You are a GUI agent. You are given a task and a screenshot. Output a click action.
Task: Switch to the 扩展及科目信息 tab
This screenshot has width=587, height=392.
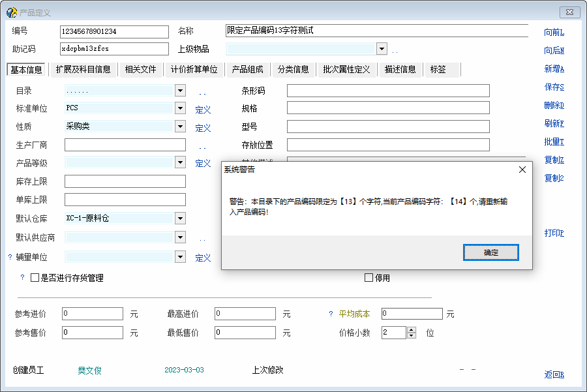(83, 70)
